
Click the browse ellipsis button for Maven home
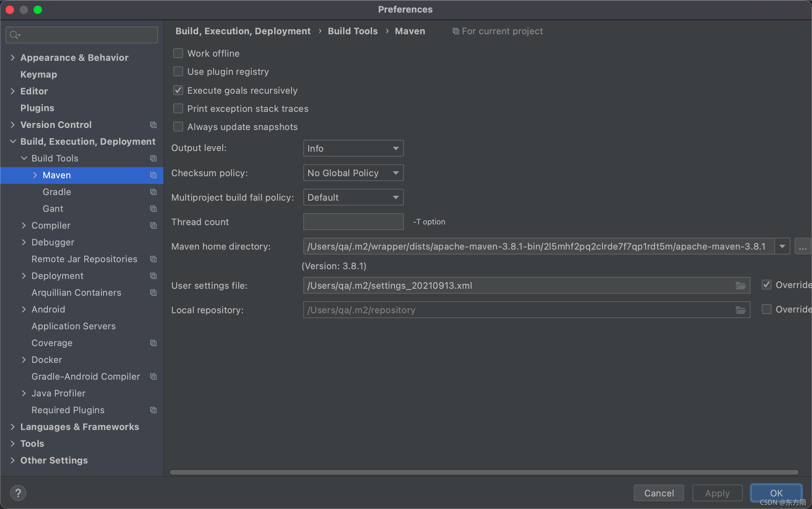tap(803, 246)
